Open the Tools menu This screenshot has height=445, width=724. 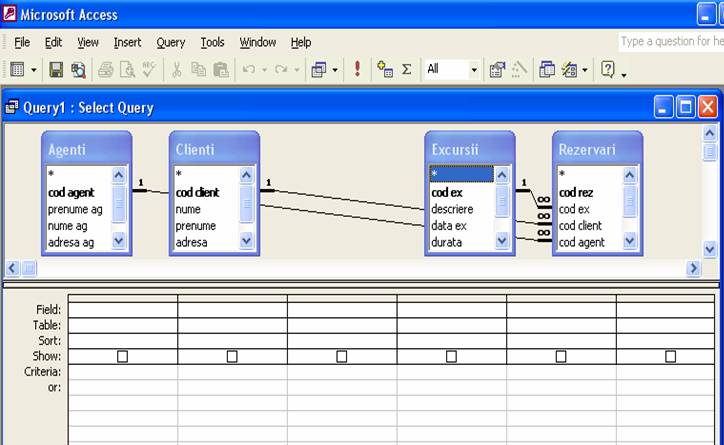[x=212, y=42]
